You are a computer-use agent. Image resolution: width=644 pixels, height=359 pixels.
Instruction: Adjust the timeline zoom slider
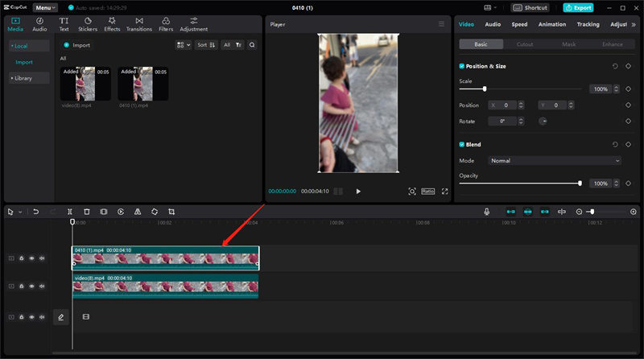592,212
